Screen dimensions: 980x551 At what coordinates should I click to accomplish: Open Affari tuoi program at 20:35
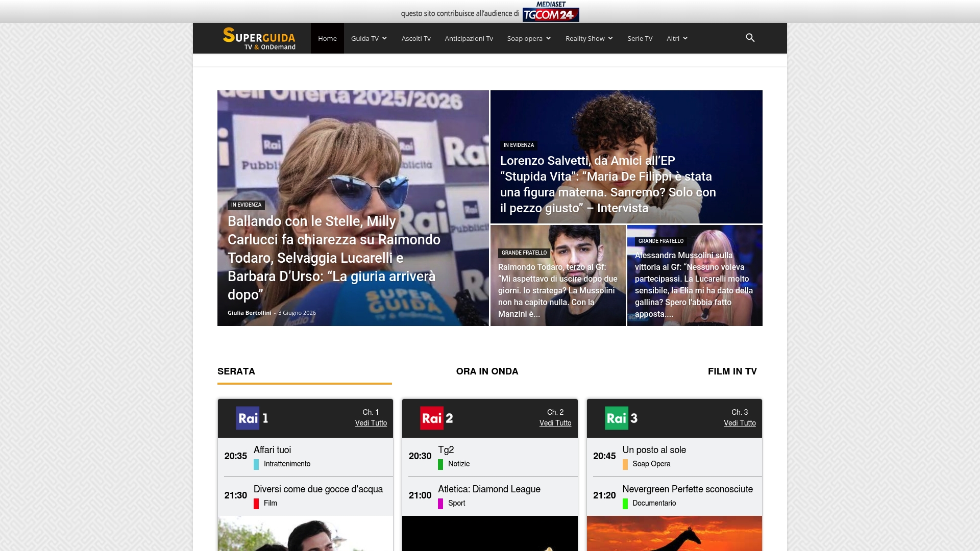pyautogui.click(x=272, y=450)
